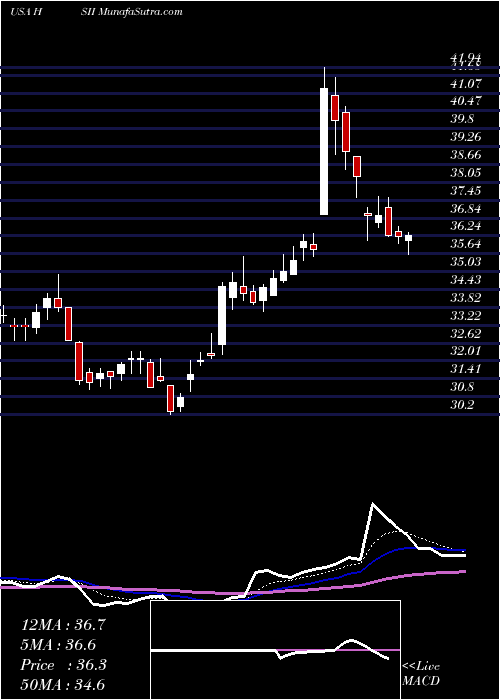Click the 33.22 price axis label
Viewport: 500px width, 700px height.
pos(465,316)
